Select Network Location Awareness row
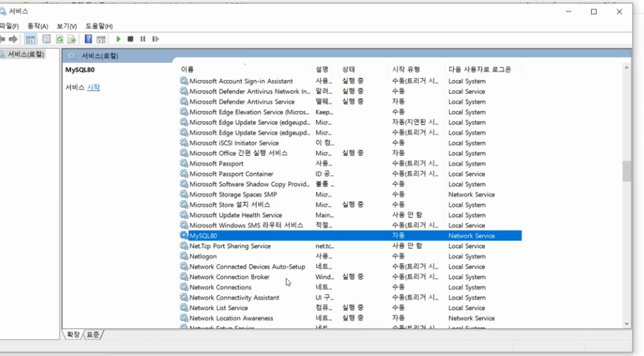This screenshot has width=644, height=356. (x=351, y=318)
